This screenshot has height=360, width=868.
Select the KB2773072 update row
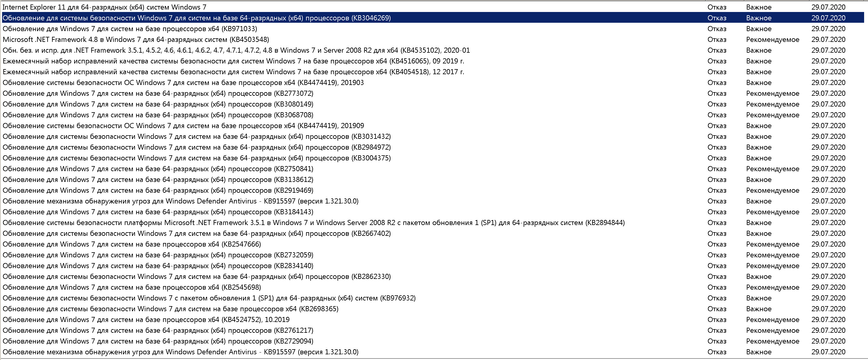tap(158, 93)
